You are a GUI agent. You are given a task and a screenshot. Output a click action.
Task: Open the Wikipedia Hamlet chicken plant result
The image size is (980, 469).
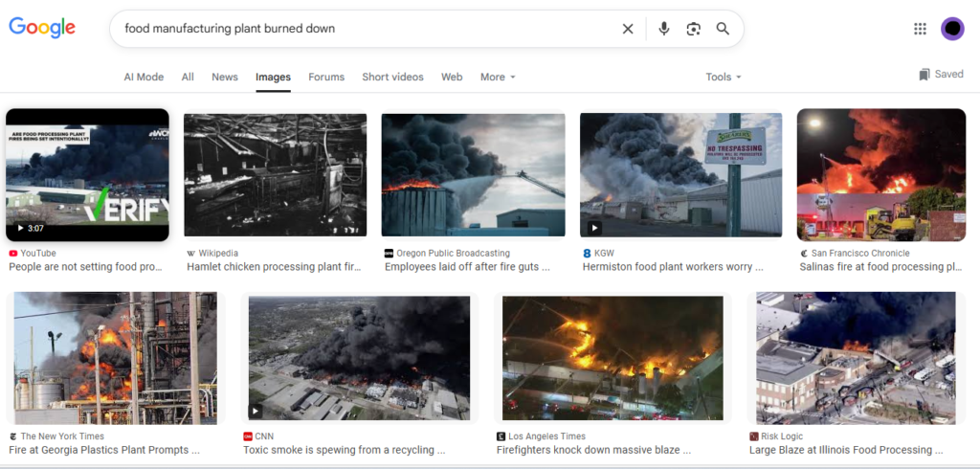pyautogui.click(x=275, y=267)
